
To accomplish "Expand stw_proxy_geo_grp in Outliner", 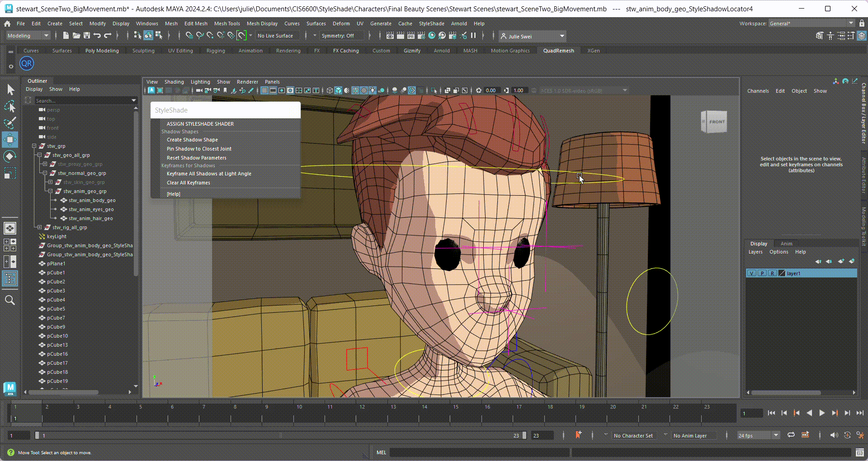I will [x=45, y=164].
